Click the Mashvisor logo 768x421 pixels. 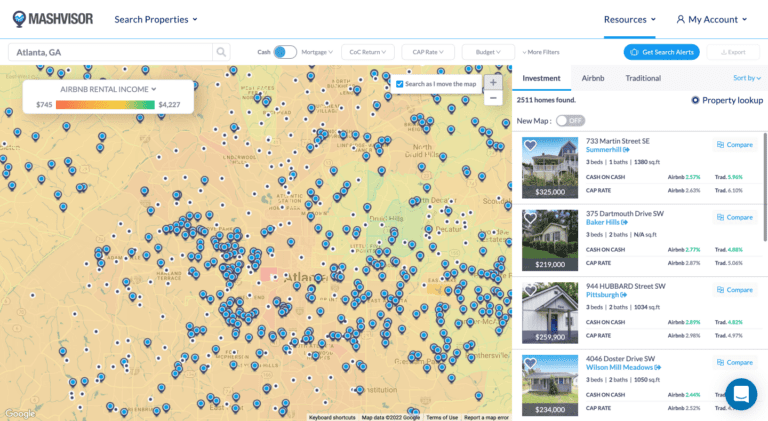point(50,19)
